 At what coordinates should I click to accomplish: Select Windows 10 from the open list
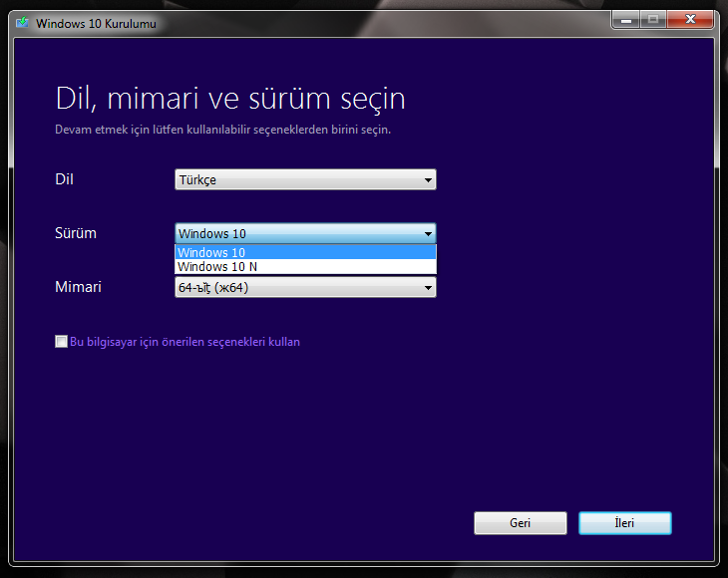305,252
